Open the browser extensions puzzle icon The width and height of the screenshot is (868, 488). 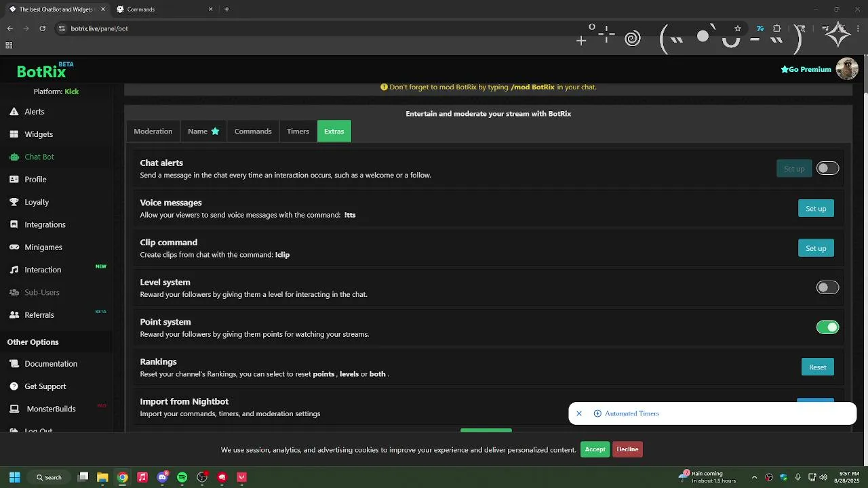[777, 28]
